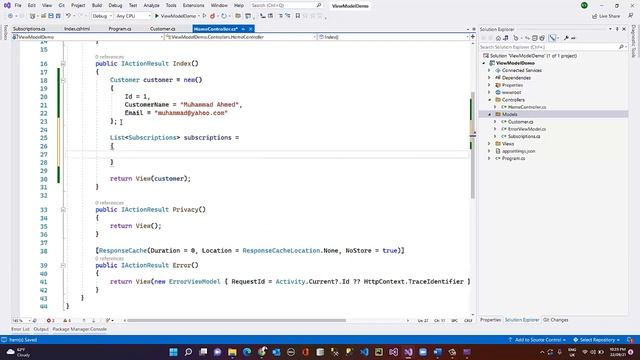Open the Build menu
The height and width of the screenshot is (360, 640).
point(97,6)
